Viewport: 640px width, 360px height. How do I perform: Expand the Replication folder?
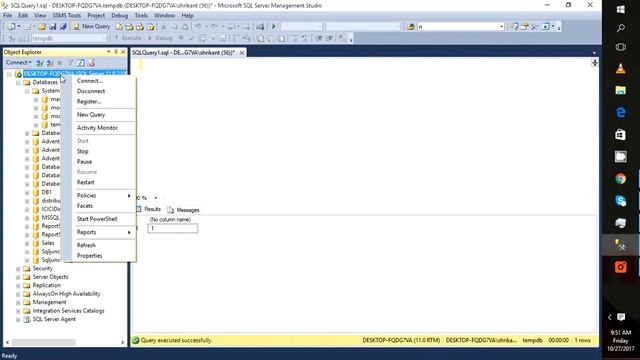pos(18,286)
